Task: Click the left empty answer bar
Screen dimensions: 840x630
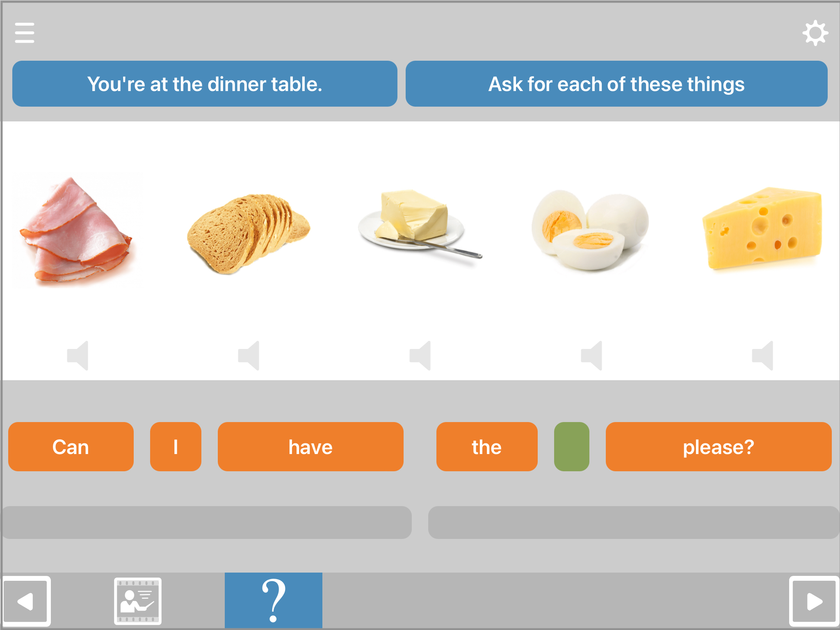Action: coord(207,522)
